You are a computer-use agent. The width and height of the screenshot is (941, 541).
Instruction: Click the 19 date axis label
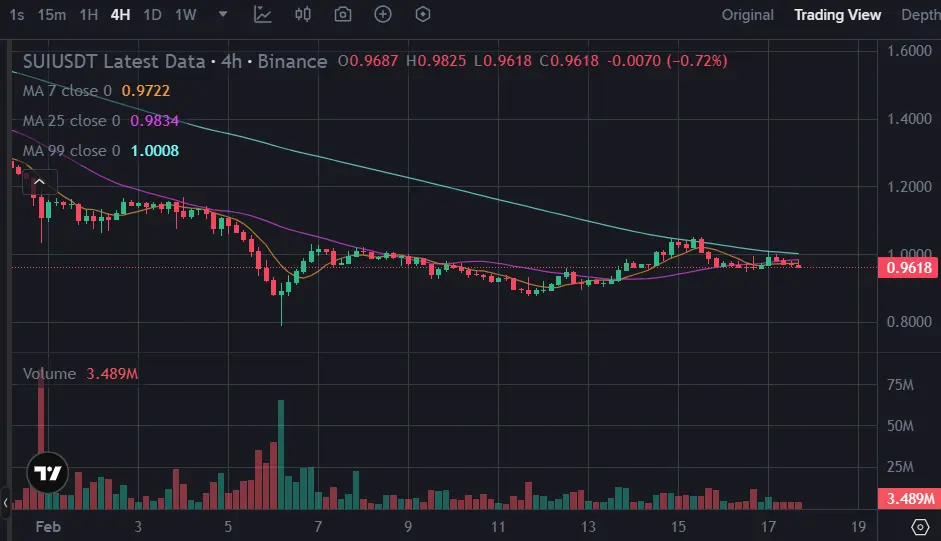pyautogui.click(x=858, y=527)
